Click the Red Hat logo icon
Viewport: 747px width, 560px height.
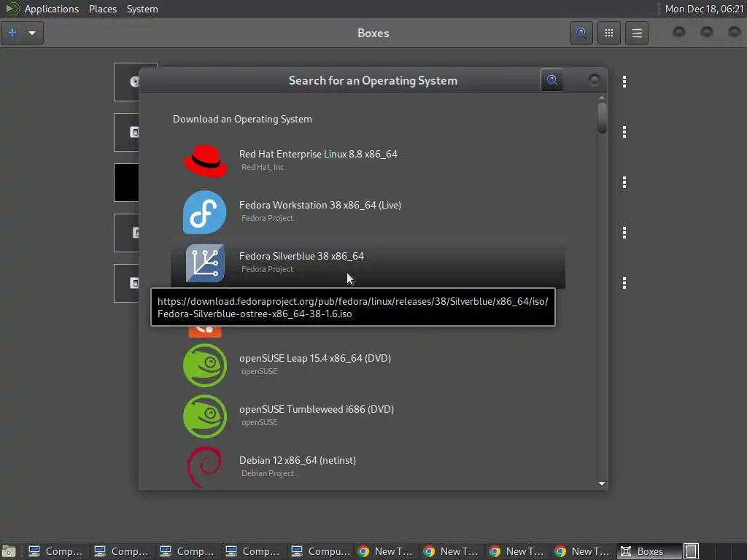[205, 161]
